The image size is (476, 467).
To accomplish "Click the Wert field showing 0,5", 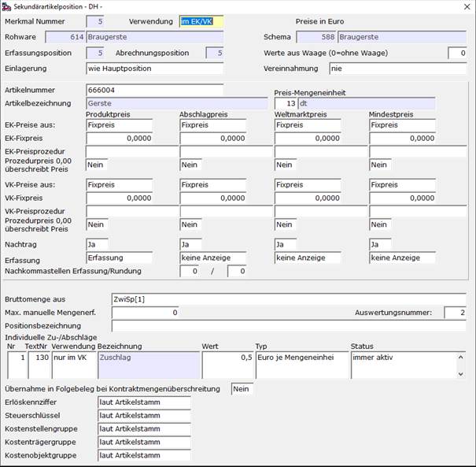I will click(227, 365).
